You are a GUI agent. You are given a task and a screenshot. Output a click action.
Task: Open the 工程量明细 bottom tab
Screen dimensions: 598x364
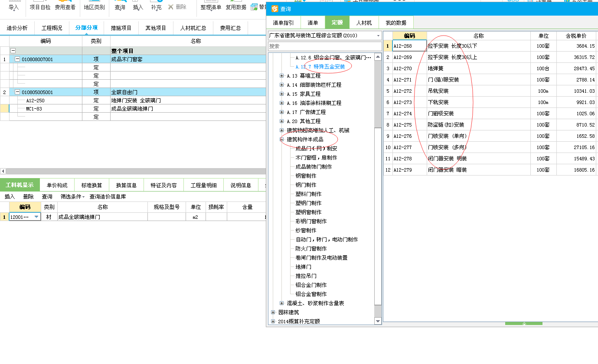pos(203,185)
